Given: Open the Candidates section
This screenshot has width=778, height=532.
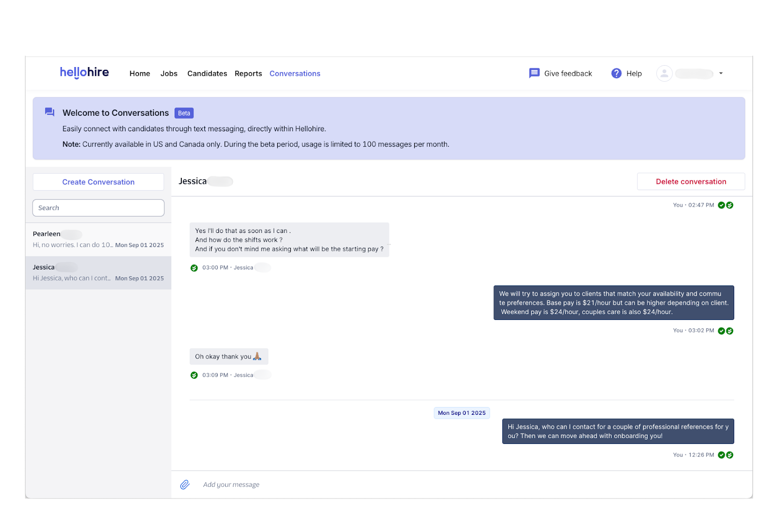Looking at the screenshot, I should [x=207, y=73].
